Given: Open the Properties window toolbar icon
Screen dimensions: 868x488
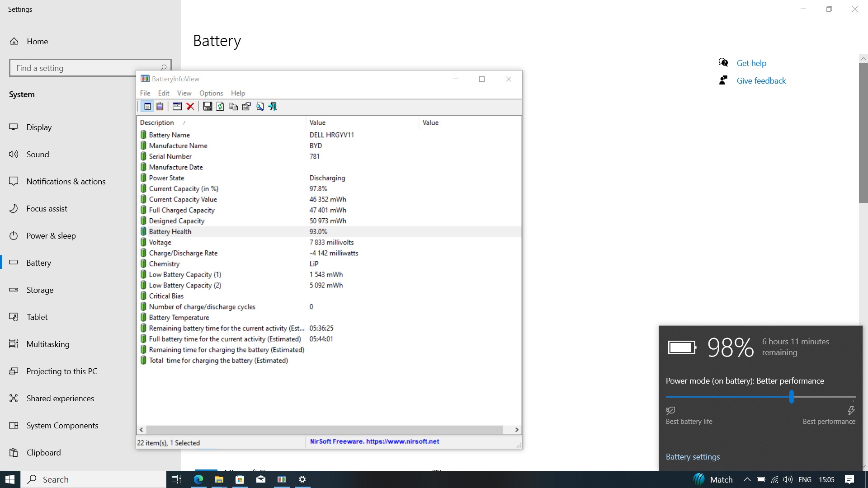Looking at the screenshot, I should tap(177, 107).
